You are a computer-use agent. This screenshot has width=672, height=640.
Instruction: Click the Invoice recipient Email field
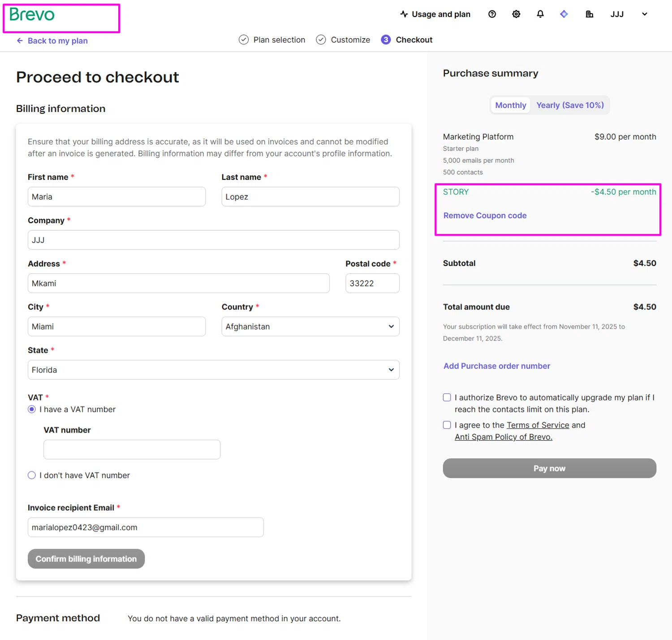(146, 527)
